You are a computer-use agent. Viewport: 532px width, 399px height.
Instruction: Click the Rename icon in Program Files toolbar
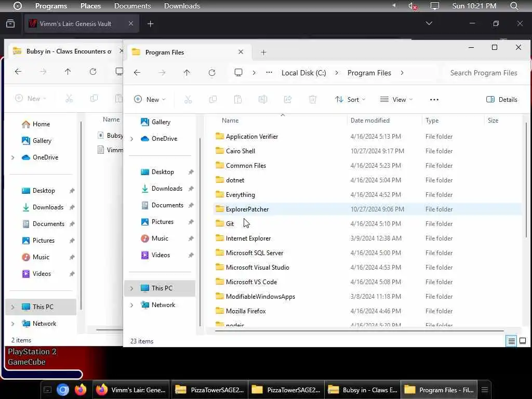click(x=262, y=99)
